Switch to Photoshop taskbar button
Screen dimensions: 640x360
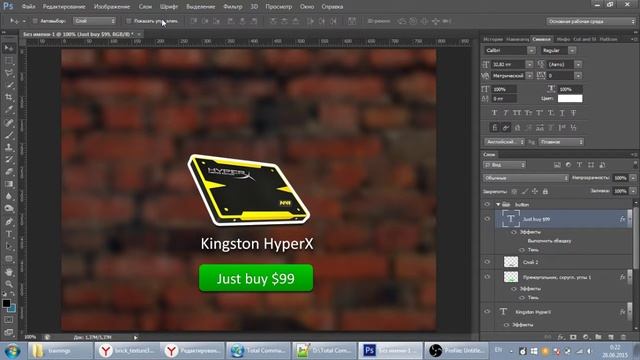click(x=390, y=351)
